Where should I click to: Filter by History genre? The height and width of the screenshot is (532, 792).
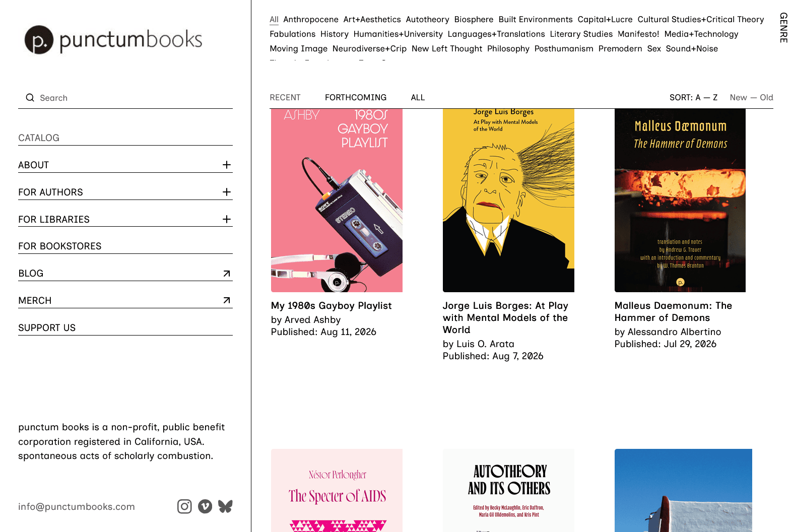tap(335, 34)
